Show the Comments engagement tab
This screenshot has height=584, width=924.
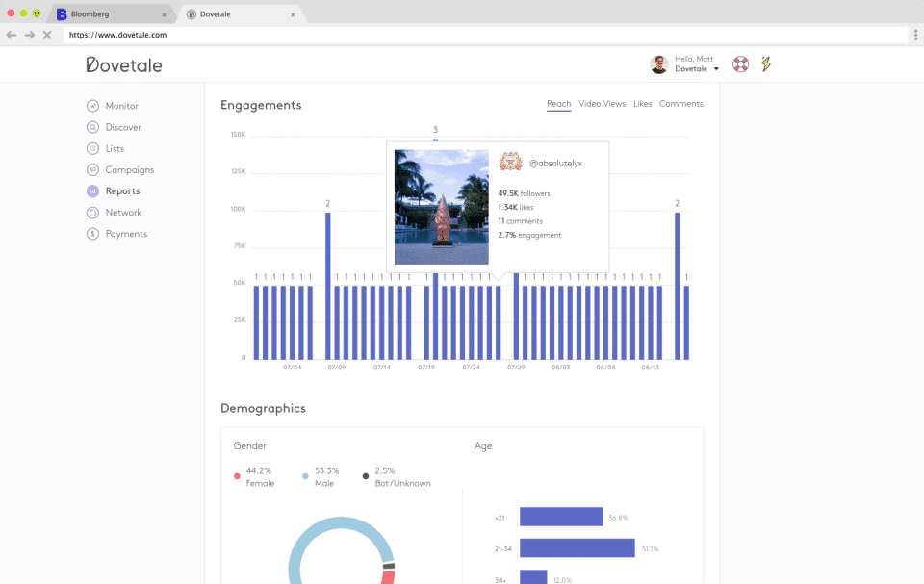point(680,104)
